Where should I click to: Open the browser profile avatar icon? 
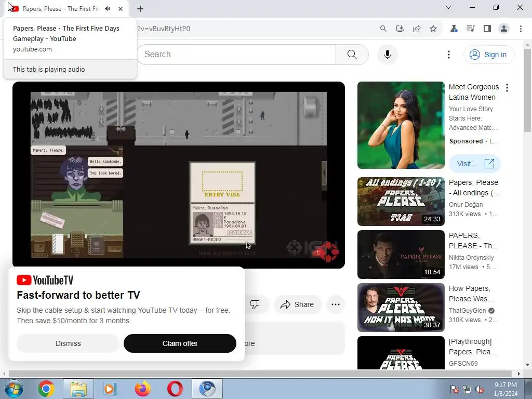click(x=504, y=29)
